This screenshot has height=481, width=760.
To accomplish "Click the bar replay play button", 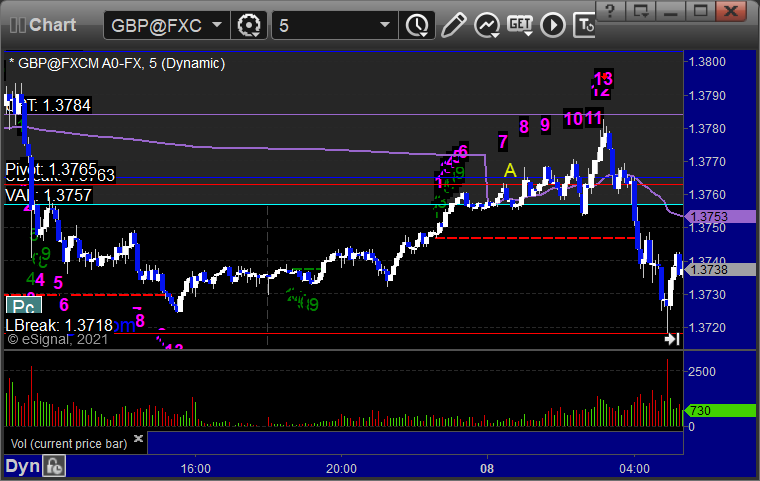I will pyautogui.click(x=553, y=25).
